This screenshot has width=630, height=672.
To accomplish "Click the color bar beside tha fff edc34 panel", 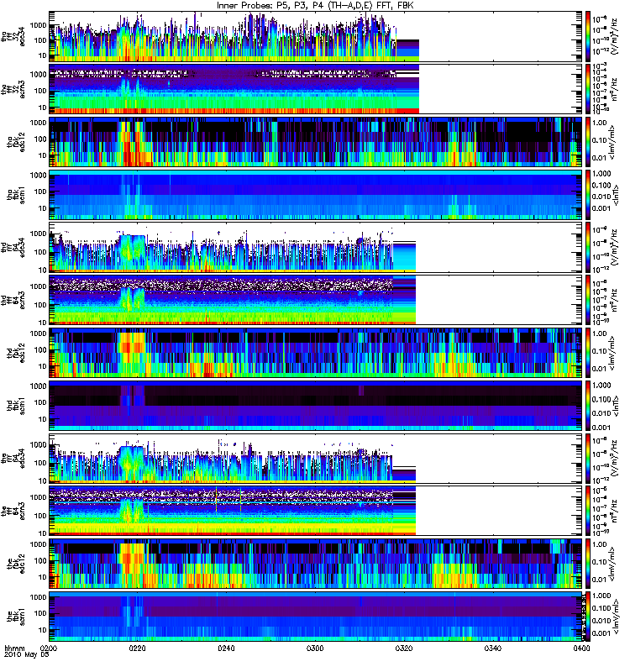I will pos(588,36).
